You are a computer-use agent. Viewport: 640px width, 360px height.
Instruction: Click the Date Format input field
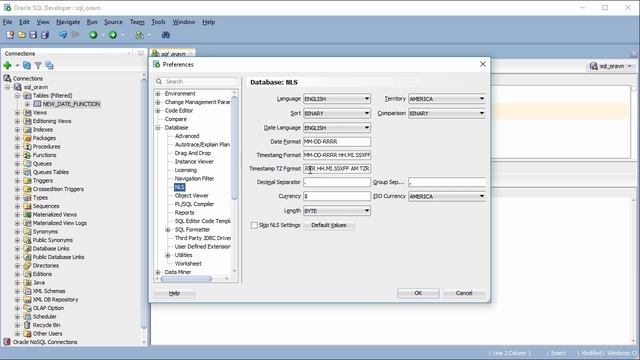pos(337,142)
